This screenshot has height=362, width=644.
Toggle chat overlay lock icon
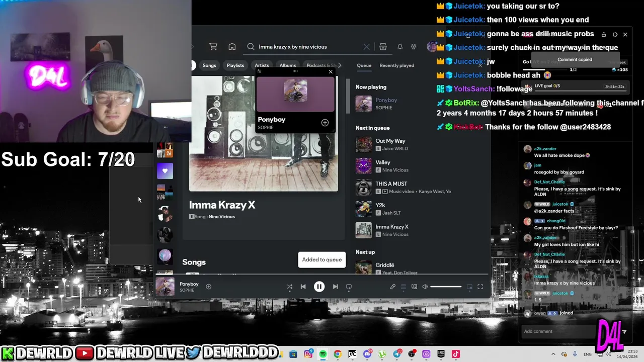(604, 35)
